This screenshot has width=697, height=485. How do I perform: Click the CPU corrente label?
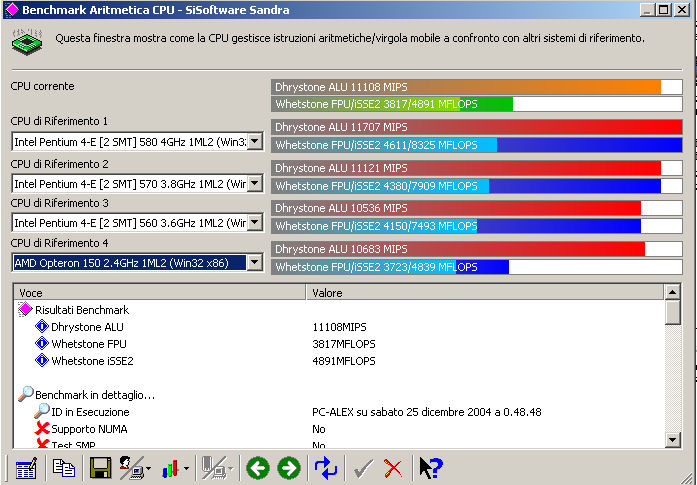tap(43, 86)
